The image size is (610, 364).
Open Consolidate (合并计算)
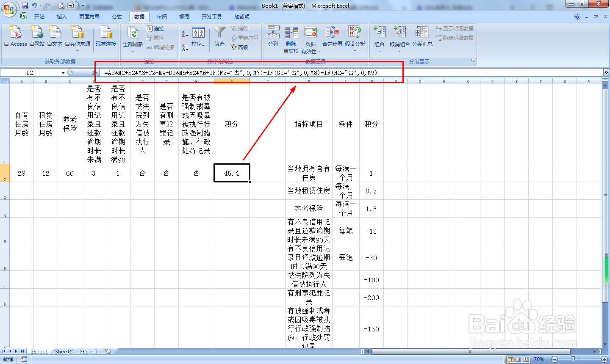coord(333,36)
